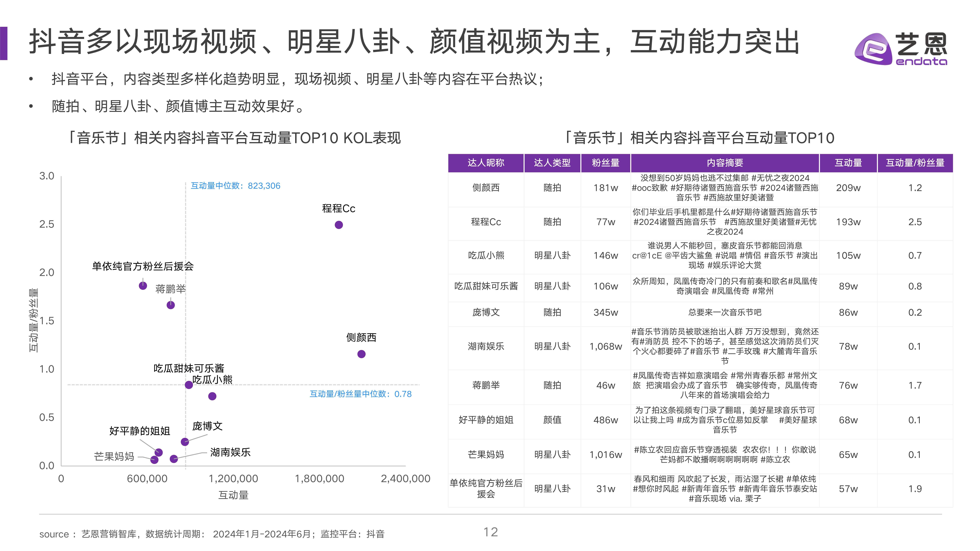
Task: Click the 2,400,000 x-axis tick label
Action: click(x=406, y=479)
